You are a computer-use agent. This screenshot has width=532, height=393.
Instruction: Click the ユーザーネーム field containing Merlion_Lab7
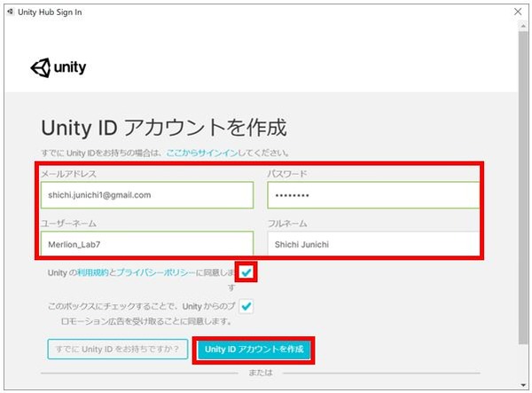pos(147,243)
